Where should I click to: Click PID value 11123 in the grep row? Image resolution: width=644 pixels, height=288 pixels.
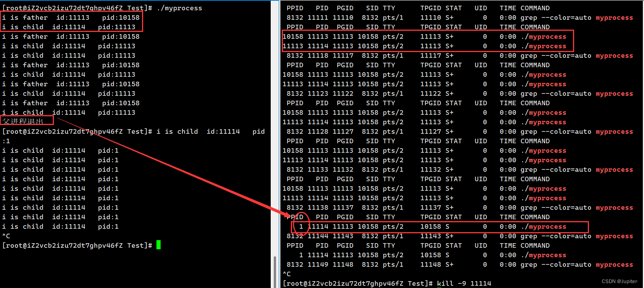pyautogui.click(x=318, y=93)
